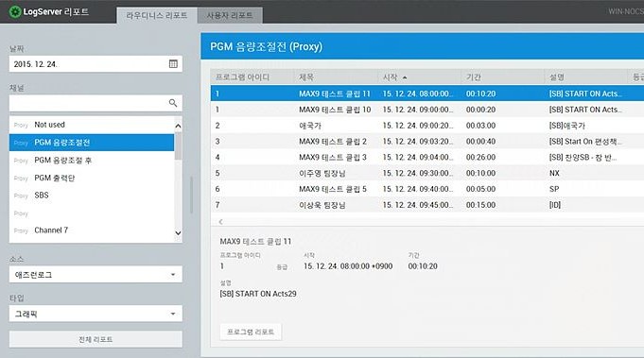Image resolution: width=644 pixels, height=358 pixels.
Task: Sort by 기간 column header
Action: 503,77
